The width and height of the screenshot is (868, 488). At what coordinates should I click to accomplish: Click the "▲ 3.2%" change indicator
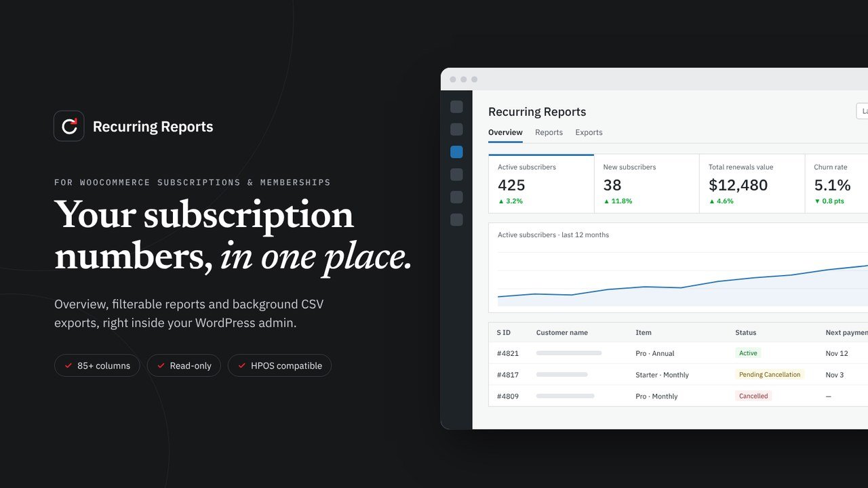[x=510, y=201]
